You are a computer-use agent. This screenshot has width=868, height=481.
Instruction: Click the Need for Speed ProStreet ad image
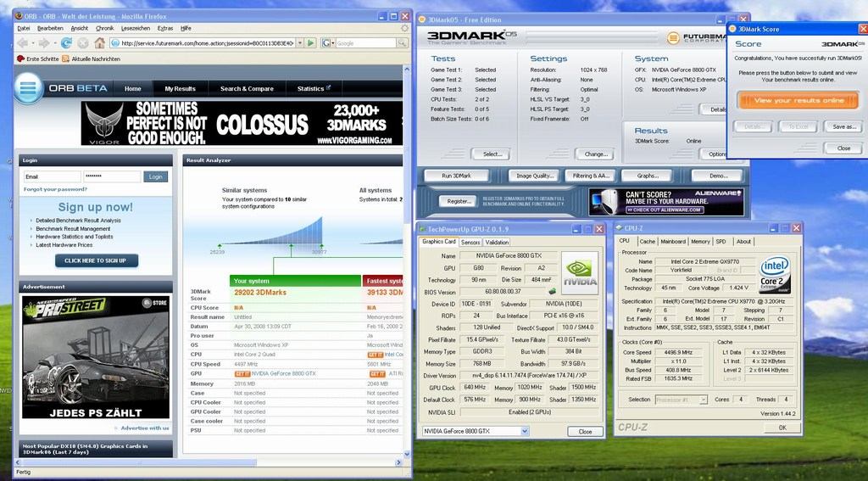click(96, 357)
